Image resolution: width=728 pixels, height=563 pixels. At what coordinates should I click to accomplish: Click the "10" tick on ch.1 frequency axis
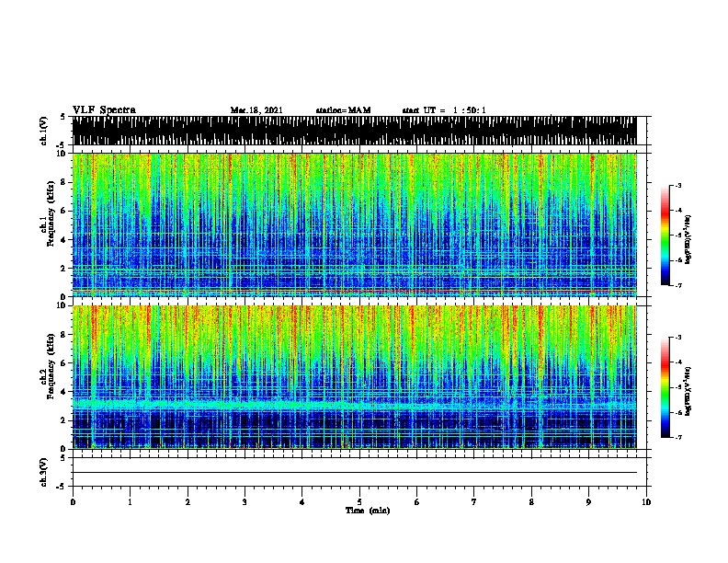(62, 154)
